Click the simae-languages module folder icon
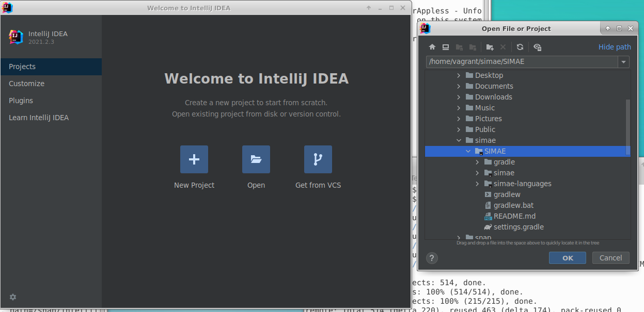The width and height of the screenshot is (644, 312). (x=488, y=184)
